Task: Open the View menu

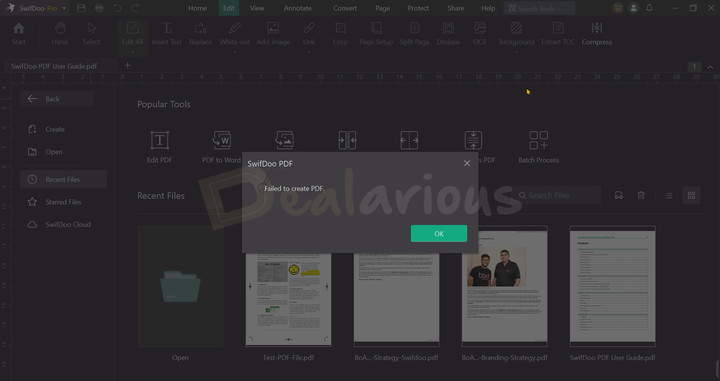Action: (x=257, y=8)
